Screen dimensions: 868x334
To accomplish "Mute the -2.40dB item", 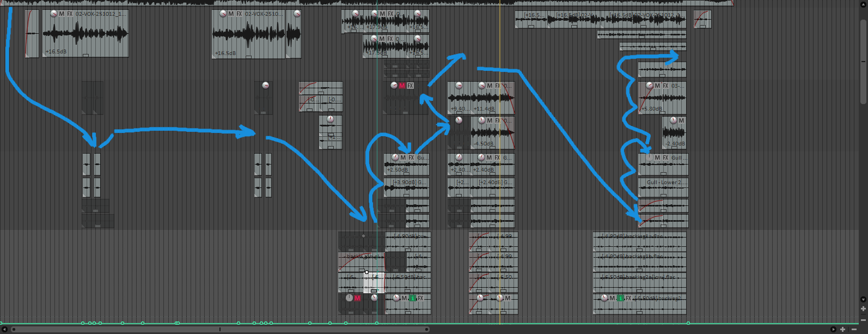I will pyautogui.click(x=681, y=120).
